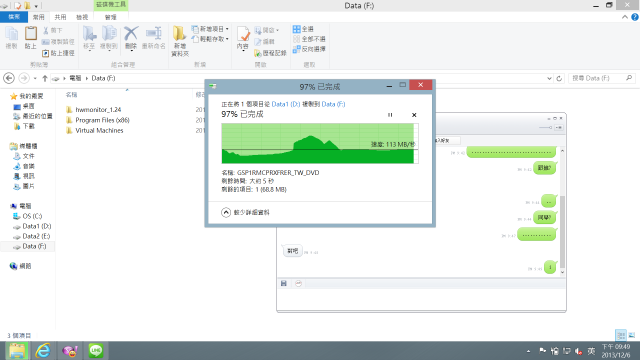Click the Edit (編輯) item in ribbon
This screenshot has height=360, width=640.
pyautogui.click(x=264, y=42)
